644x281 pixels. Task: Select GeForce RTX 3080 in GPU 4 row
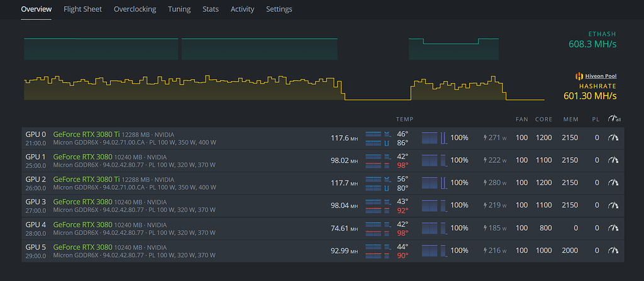click(82, 224)
